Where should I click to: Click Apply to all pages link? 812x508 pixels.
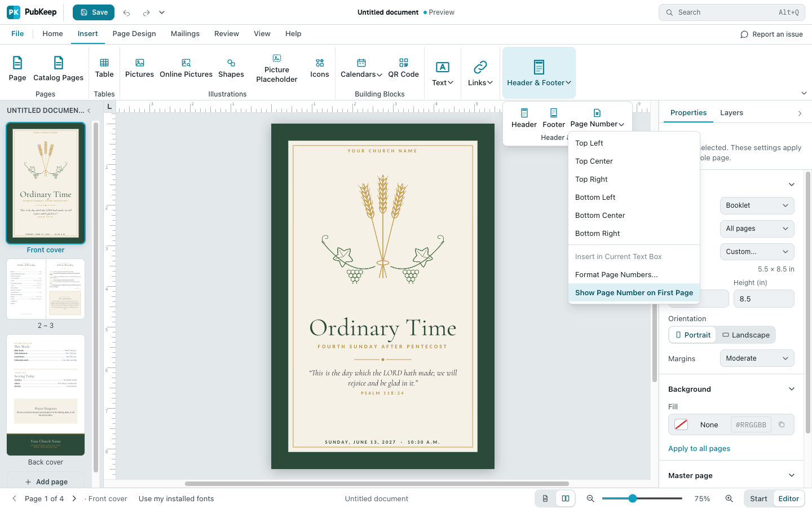699,448
